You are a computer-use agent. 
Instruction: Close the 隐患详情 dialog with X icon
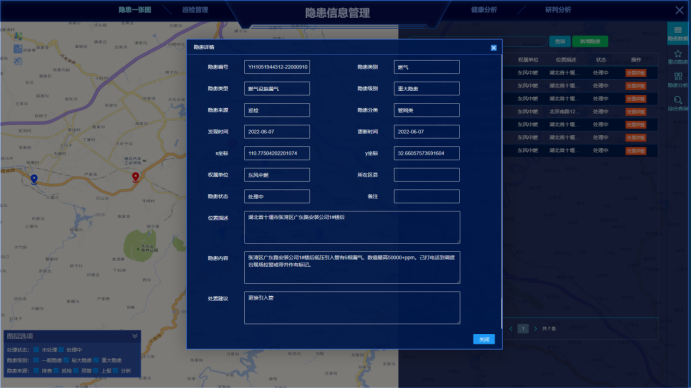pyautogui.click(x=493, y=48)
